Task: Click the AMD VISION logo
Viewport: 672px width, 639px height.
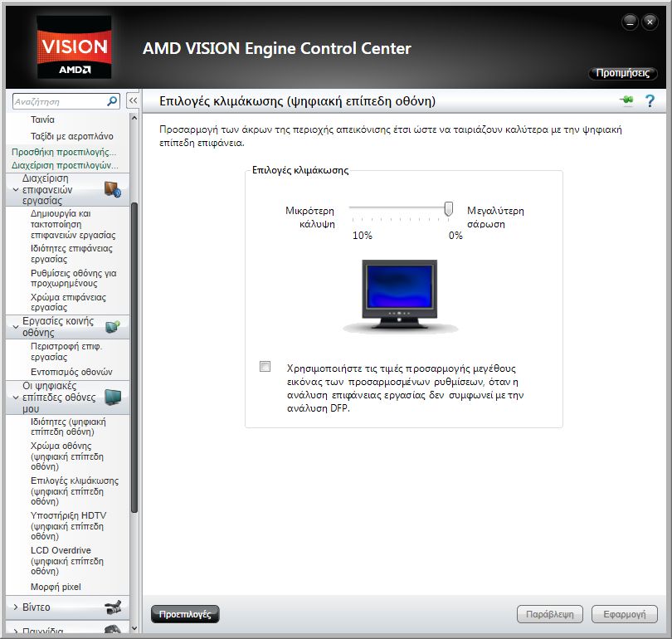Action: [74, 47]
